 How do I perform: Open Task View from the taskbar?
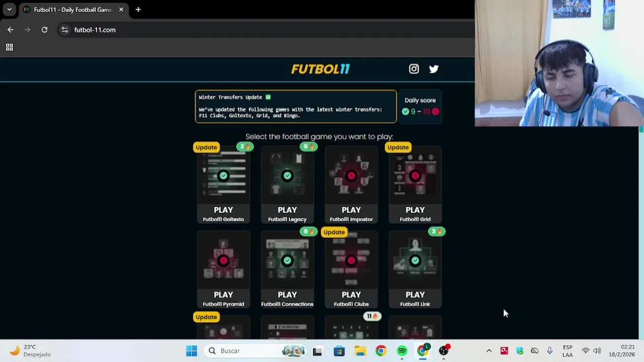(x=317, y=351)
